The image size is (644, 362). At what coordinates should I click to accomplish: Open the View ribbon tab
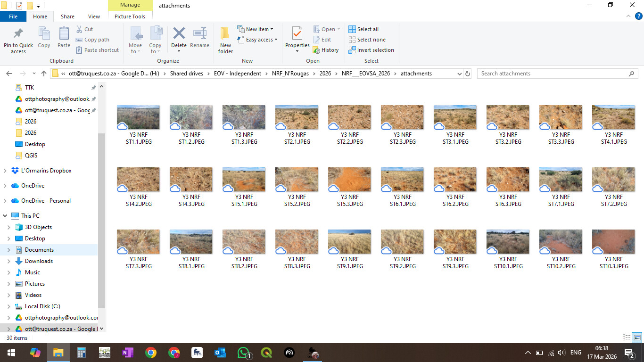(94, 16)
